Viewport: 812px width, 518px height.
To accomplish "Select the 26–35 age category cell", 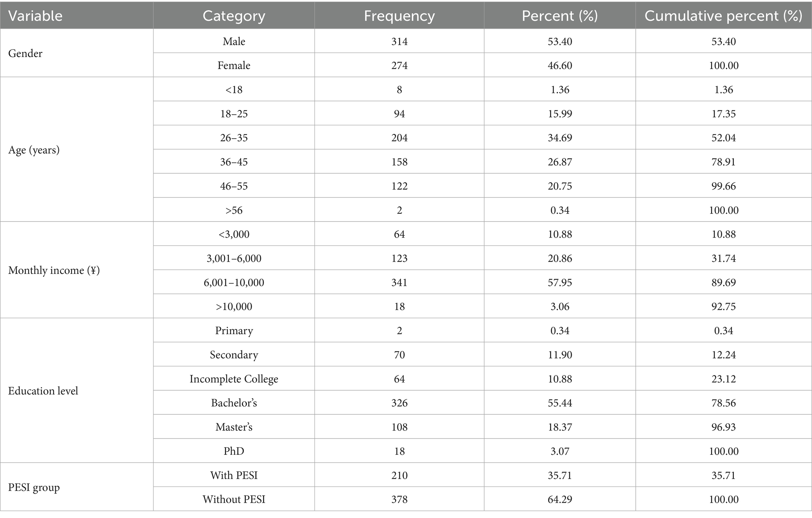I will [234, 138].
